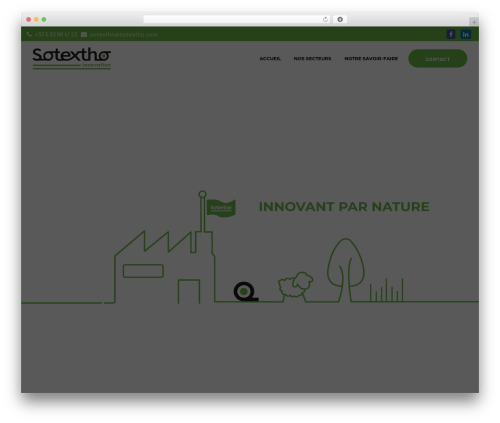Screen dimensions: 500x423
Task: Click the phone icon in header bar
Action: 29,34
